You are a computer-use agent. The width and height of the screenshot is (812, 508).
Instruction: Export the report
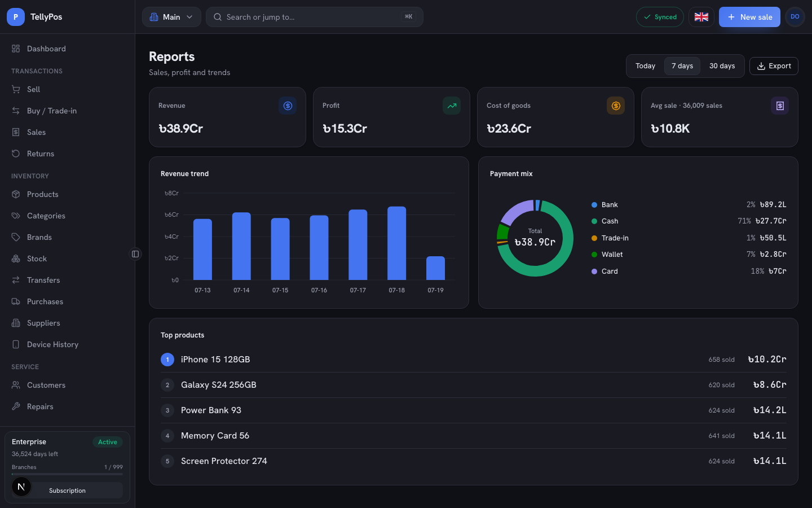[774, 66]
